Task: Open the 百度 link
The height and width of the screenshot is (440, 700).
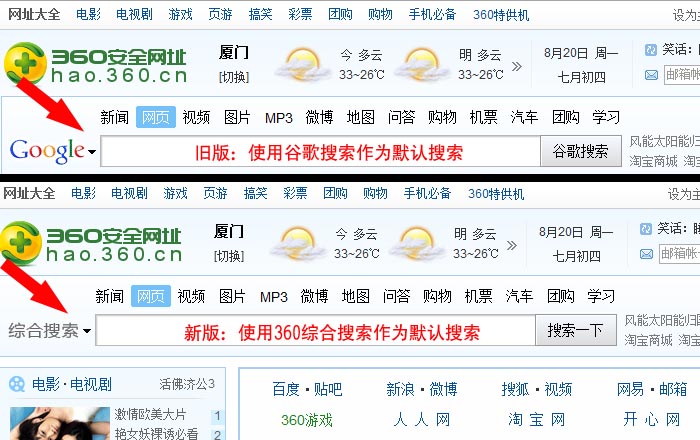Action: 286,389
